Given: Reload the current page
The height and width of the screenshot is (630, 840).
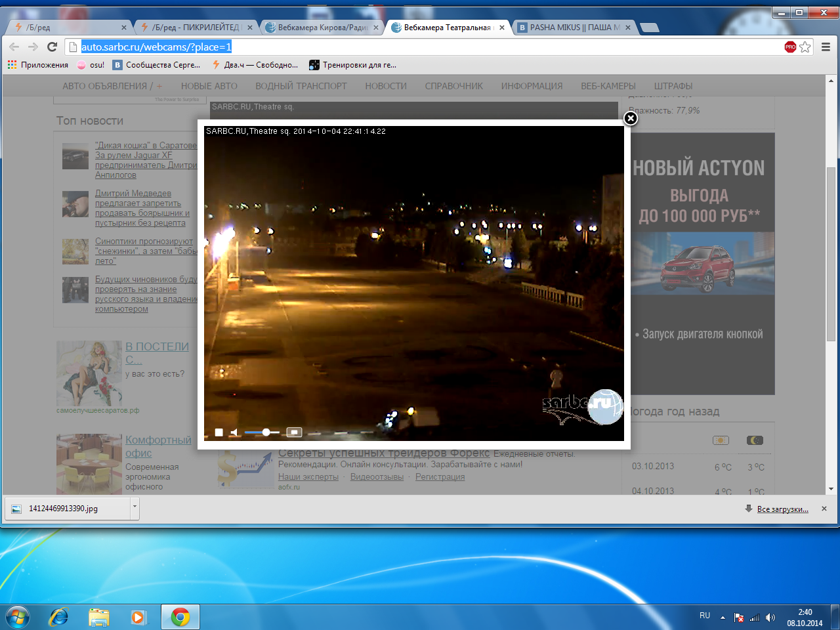Looking at the screenshot, I should click(52, 47).
